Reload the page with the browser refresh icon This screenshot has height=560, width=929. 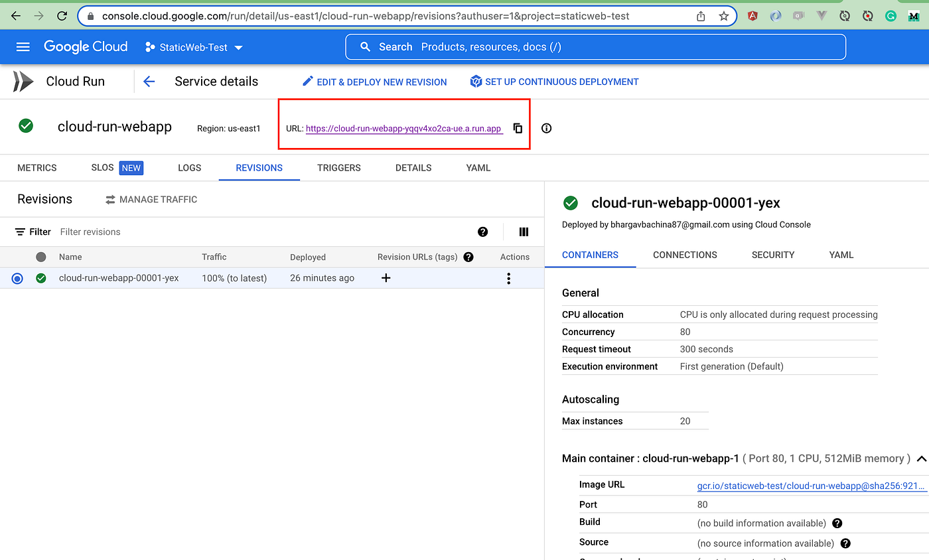[x=62, y=15]
